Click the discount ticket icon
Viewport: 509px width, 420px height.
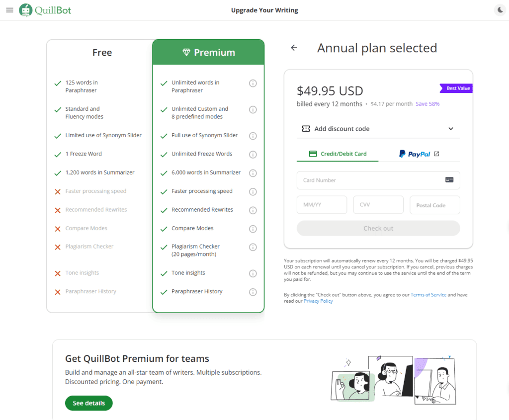coord(307,128)
